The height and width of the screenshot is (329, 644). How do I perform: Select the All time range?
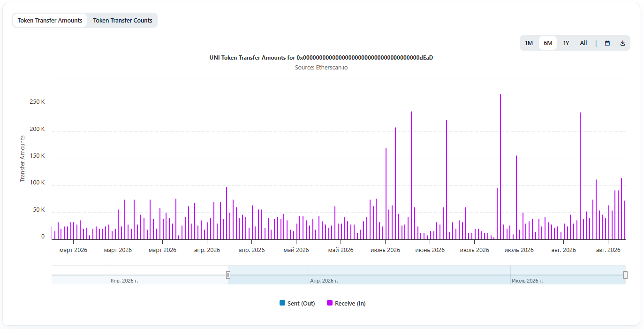pos(583,43)
